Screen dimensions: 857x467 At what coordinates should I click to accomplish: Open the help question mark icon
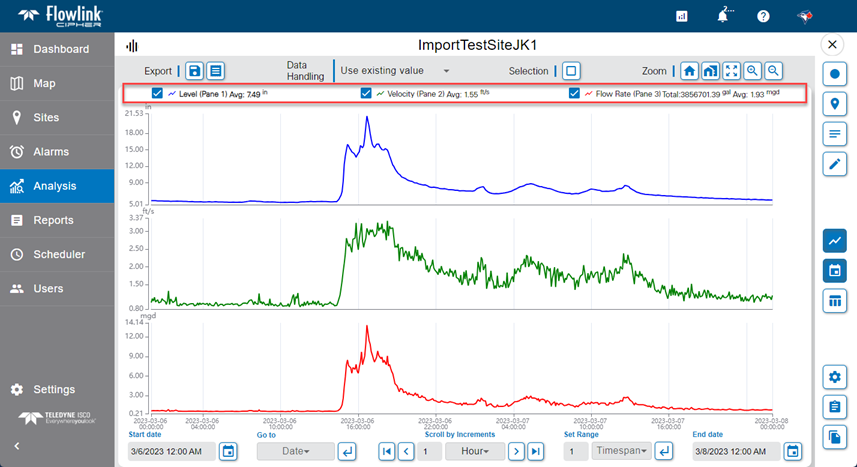point(763,17)
